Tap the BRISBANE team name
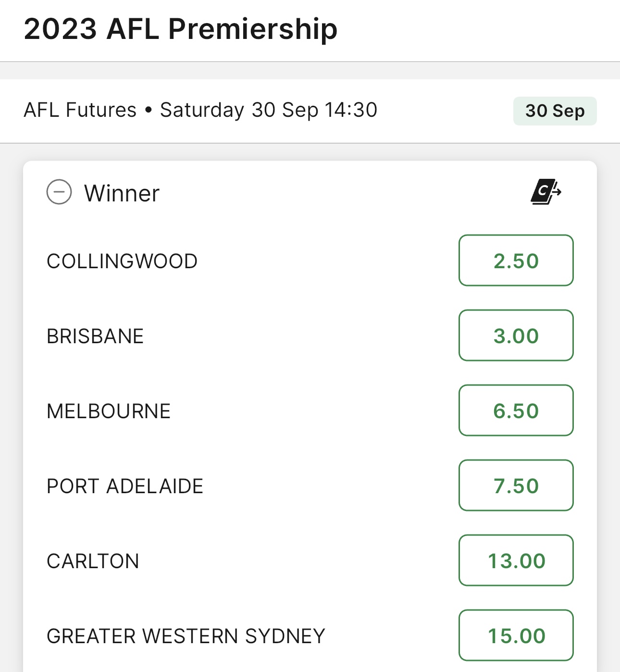The image size is (620, 672). pos(95,336)
